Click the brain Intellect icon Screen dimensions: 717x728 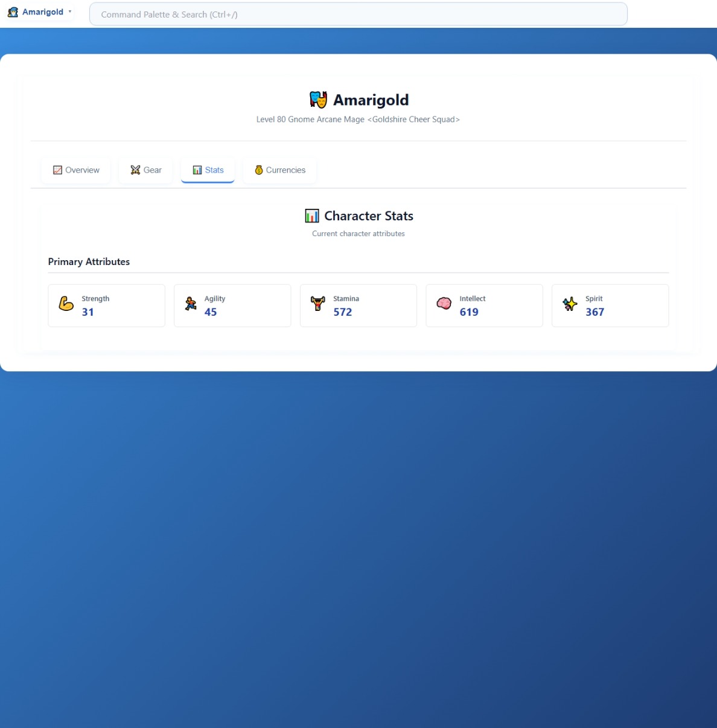coord(444,304)
